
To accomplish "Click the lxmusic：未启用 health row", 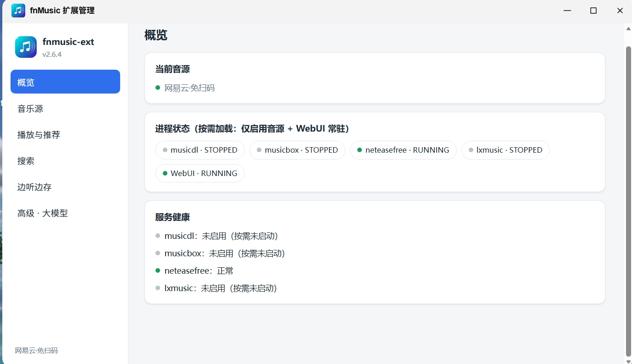I will [x=216, y=288].
